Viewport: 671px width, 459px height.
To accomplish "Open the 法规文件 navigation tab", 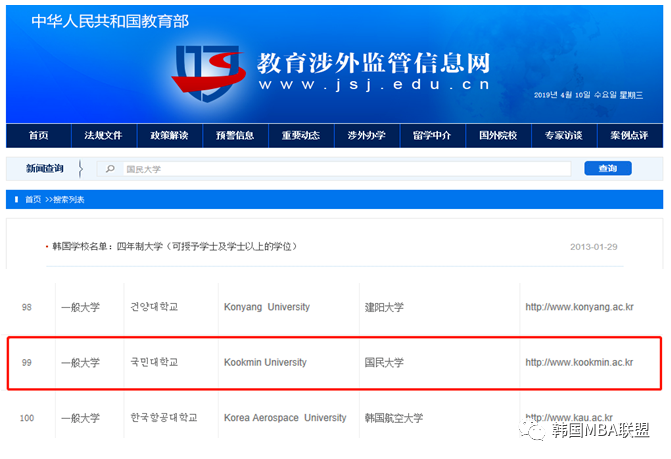I will [x=104, y=136].
